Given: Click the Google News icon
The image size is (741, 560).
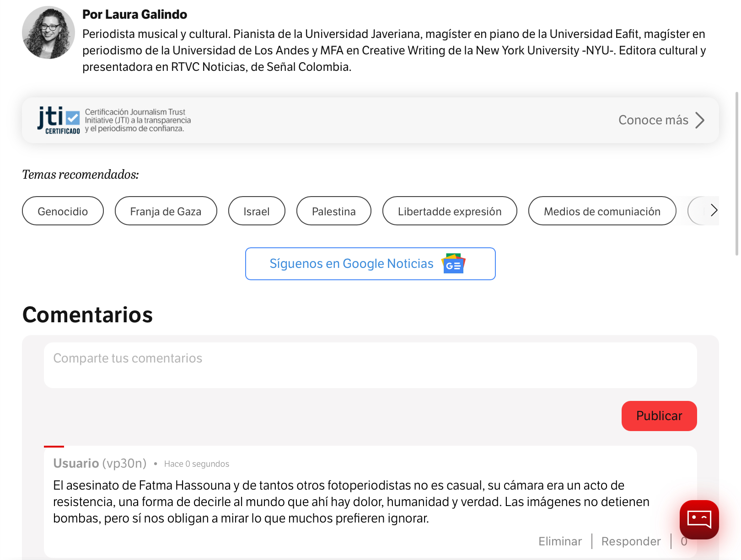Looking at the screenshot, I should (453, 264).
